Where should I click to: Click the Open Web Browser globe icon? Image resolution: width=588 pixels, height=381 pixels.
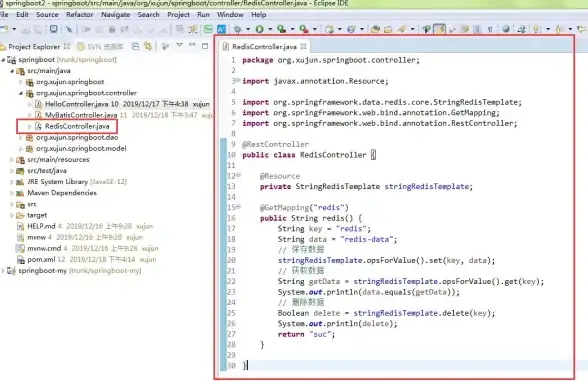click(x=506, y=29)
